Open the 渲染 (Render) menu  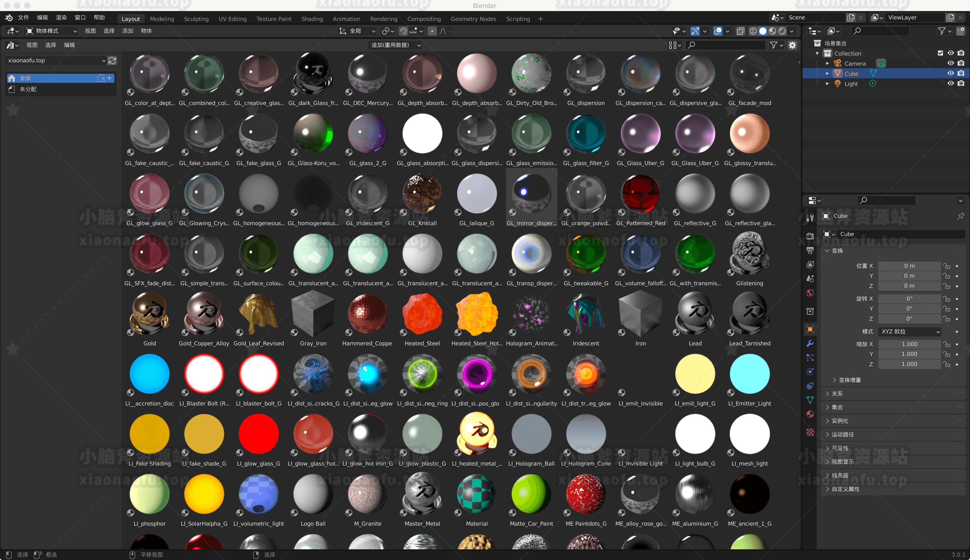[61, 18]
